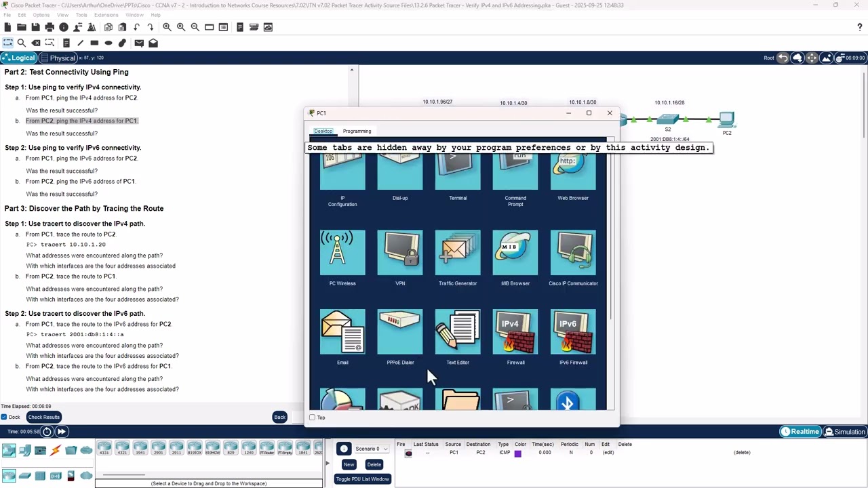
Task: Click the Back button in instructions
Action: tap(279, 417)
